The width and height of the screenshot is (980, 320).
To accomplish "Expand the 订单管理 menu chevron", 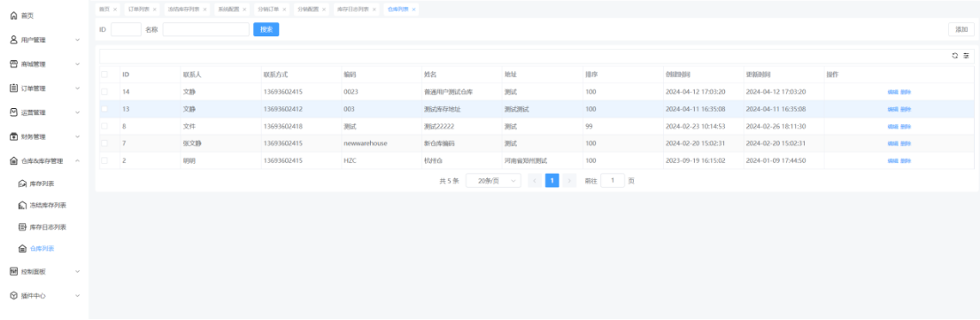I will coord(78,89).
